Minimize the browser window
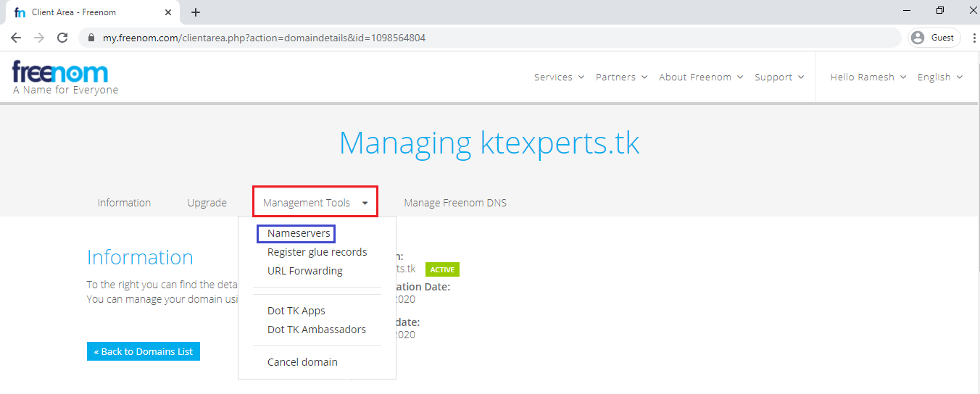This screenshot has height=394, width=980. coord(908,10)
